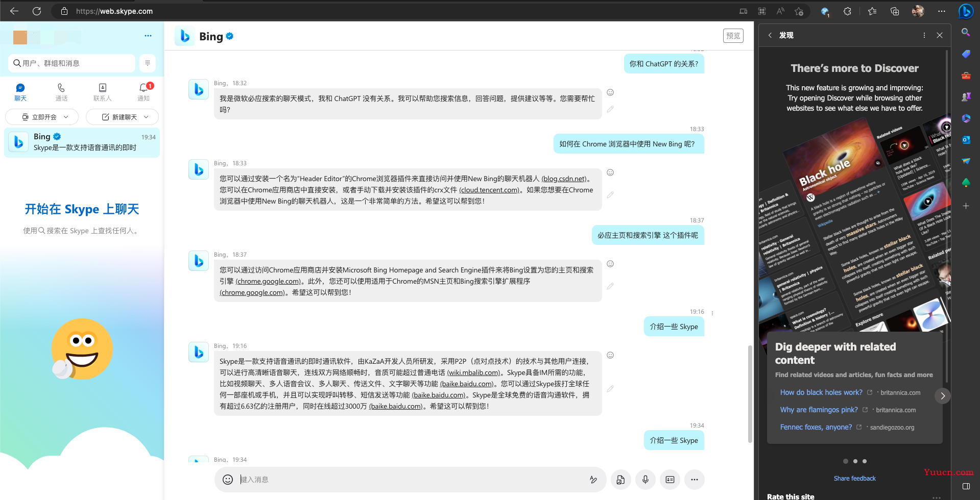Screen dimensions: 980x500
Task: Open 发现 panel more options menu
Action: (924, 35)
